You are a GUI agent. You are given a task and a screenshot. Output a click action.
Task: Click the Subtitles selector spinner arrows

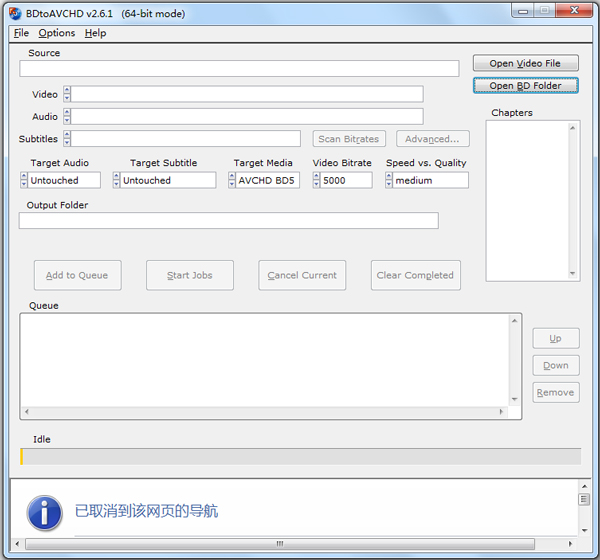pos(67,139)
